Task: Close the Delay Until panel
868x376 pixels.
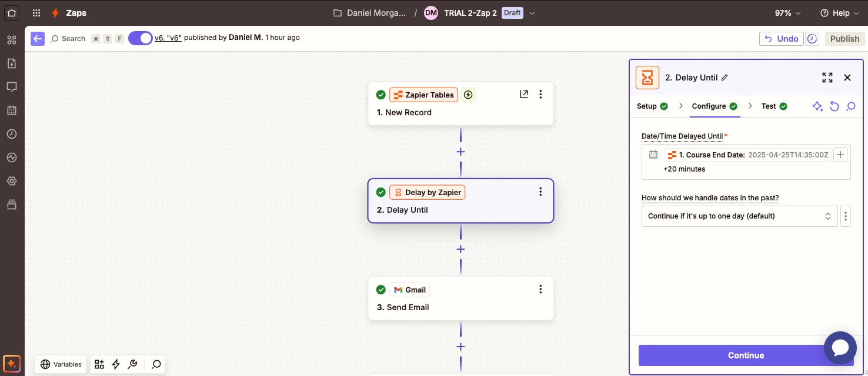Action: point(847,78)
